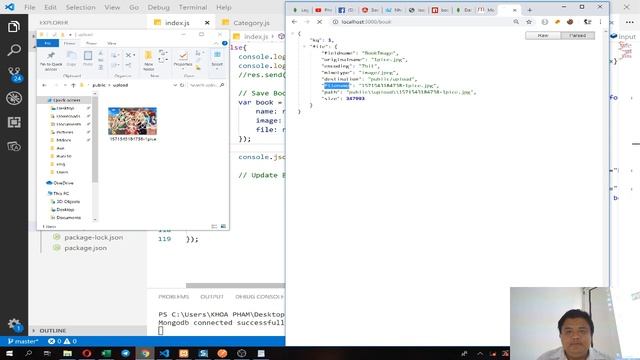
Task: Open the browser three-dot menu
Action: 600,22
